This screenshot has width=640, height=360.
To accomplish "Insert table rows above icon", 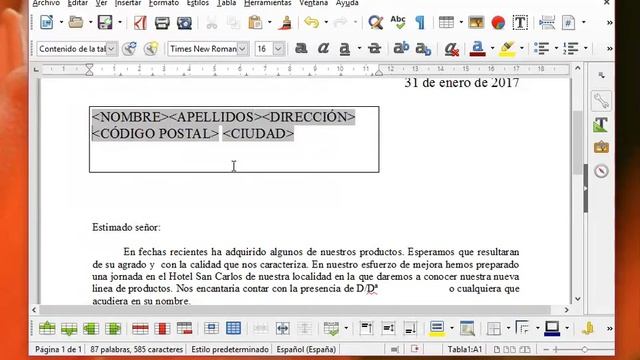I will [x=47, y=328].
